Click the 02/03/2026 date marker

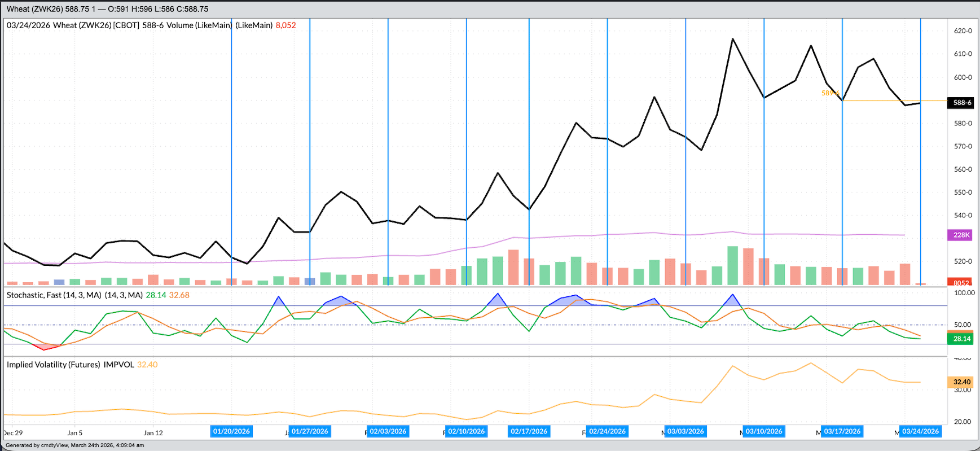(x=388, y=431)
